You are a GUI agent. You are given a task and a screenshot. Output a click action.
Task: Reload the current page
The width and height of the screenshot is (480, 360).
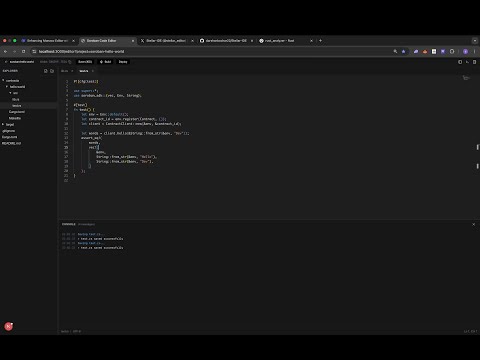[x=23, y=51]
